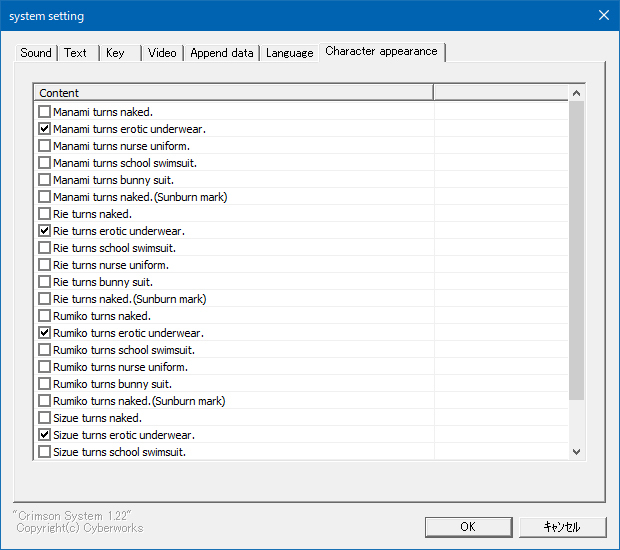This screenshot has height=550, width=620.
Task: Click the scroll down arrow of list
Action: tap(577, 452)
